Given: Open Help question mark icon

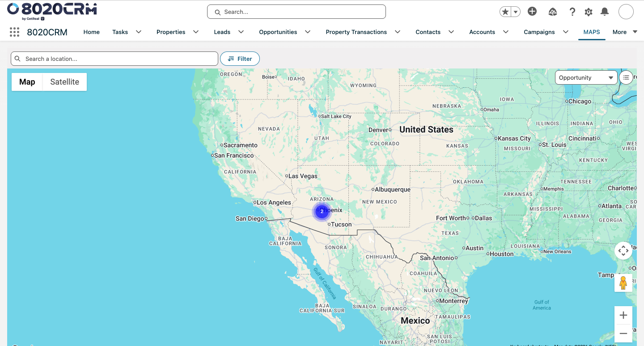Looking at the screenshot, I should tap(572, 12).
